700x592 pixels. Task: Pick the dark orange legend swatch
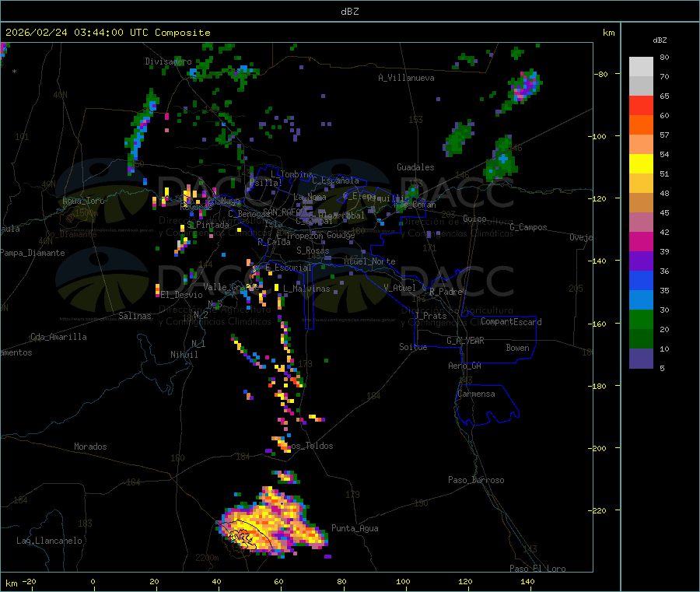641,125
